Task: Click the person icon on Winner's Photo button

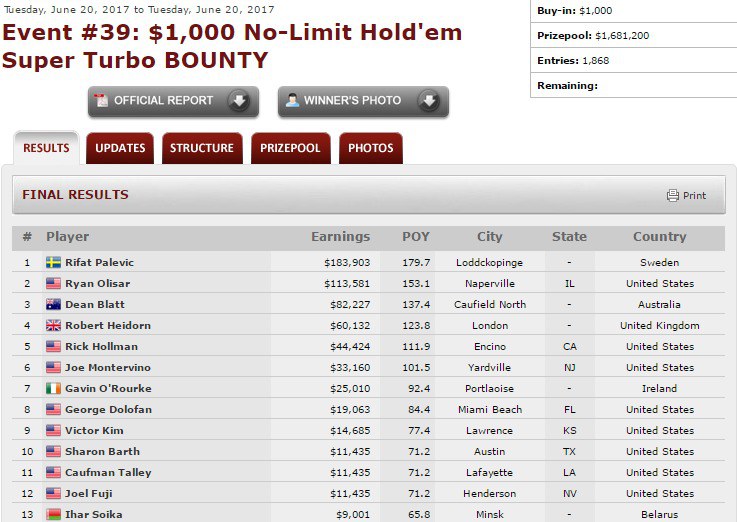Action: tap(292, 101)
